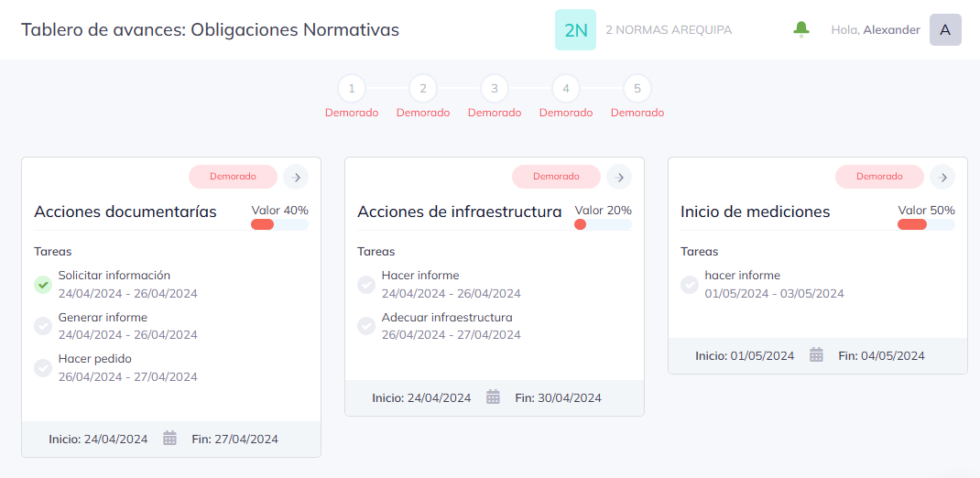Select step 3 in the progress stepper
This screenshot has height=478, width=980.
495,89
